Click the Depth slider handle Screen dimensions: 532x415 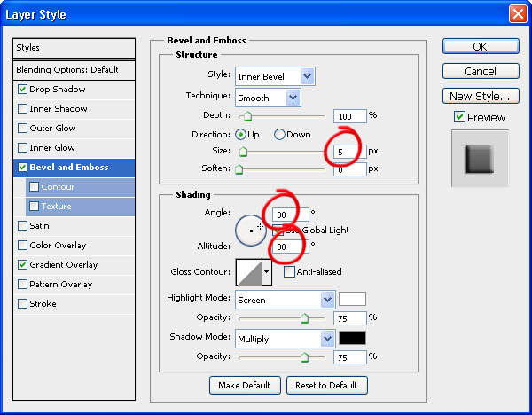click(x=247, y=116)
